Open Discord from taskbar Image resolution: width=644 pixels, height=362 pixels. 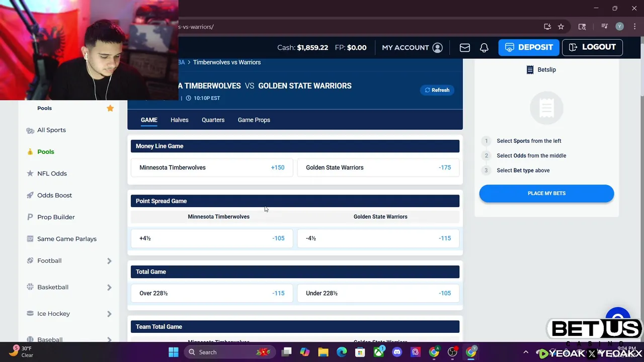click(x=397, y=352)
